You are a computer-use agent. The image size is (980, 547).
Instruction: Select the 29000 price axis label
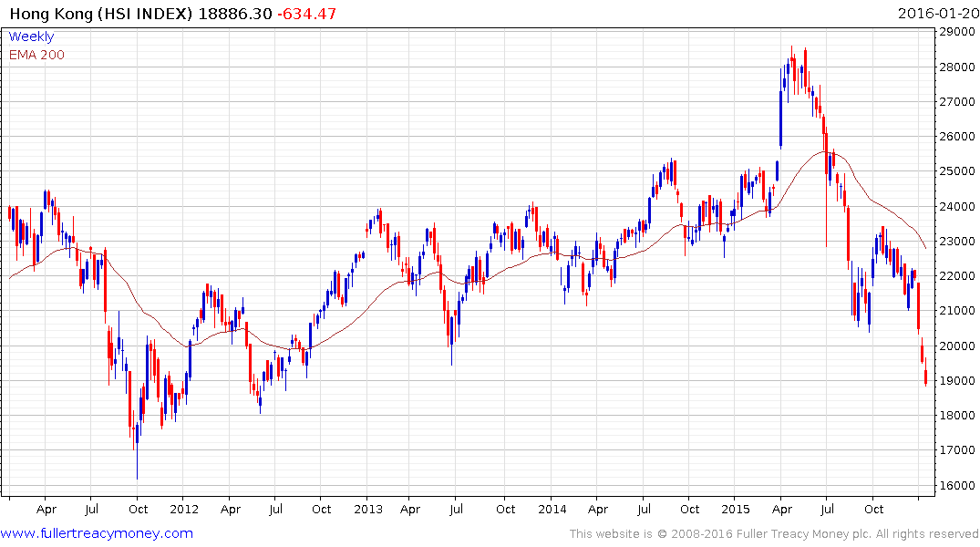(x=957, y=31)
